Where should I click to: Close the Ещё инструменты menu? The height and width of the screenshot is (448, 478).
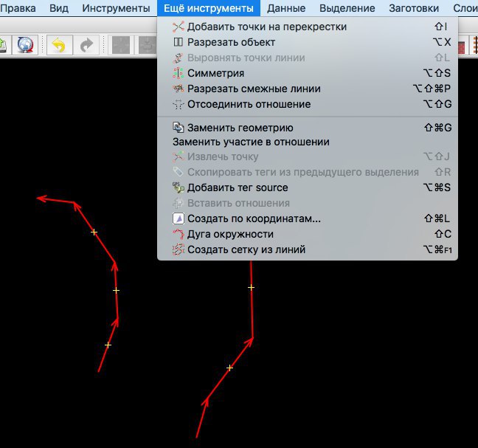pyautogui.click(x=209, y=8)
